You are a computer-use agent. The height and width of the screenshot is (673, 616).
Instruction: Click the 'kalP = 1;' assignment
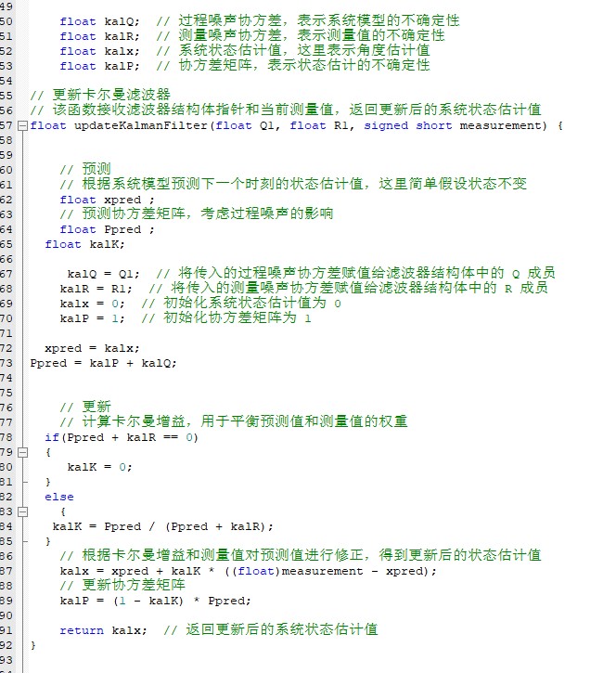point(92,319)
